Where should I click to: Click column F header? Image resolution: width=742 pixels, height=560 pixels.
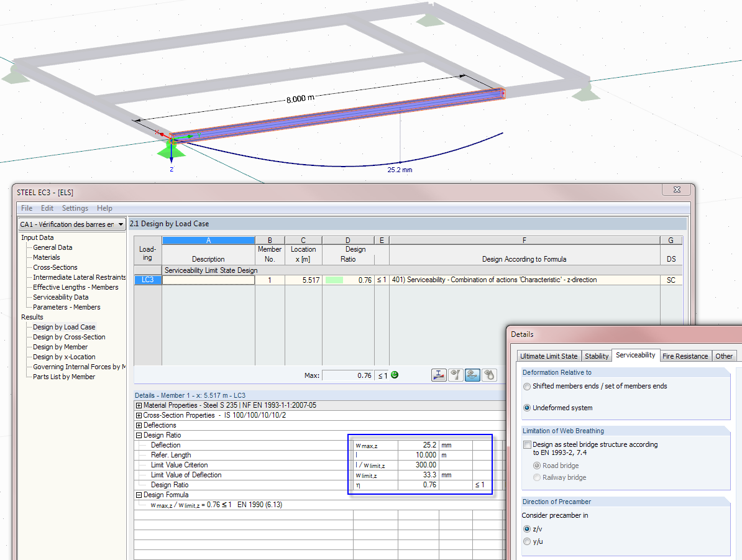click(x=524, y=241)
